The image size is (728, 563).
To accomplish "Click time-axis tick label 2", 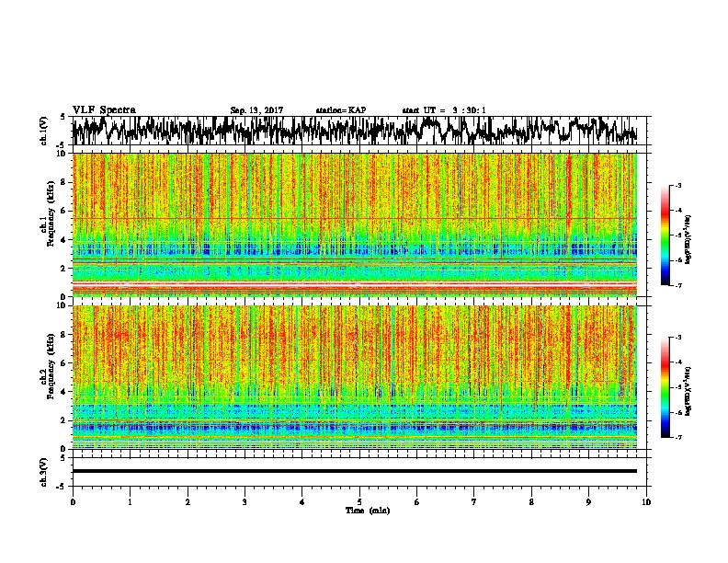I will click(188, 502).
